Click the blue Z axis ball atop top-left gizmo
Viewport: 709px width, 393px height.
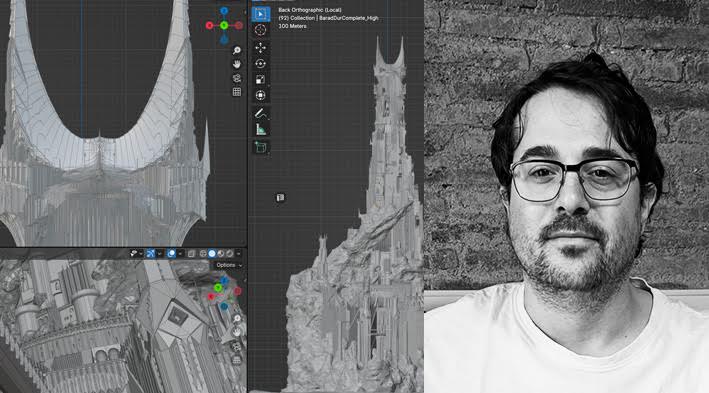tap(224, 10)
